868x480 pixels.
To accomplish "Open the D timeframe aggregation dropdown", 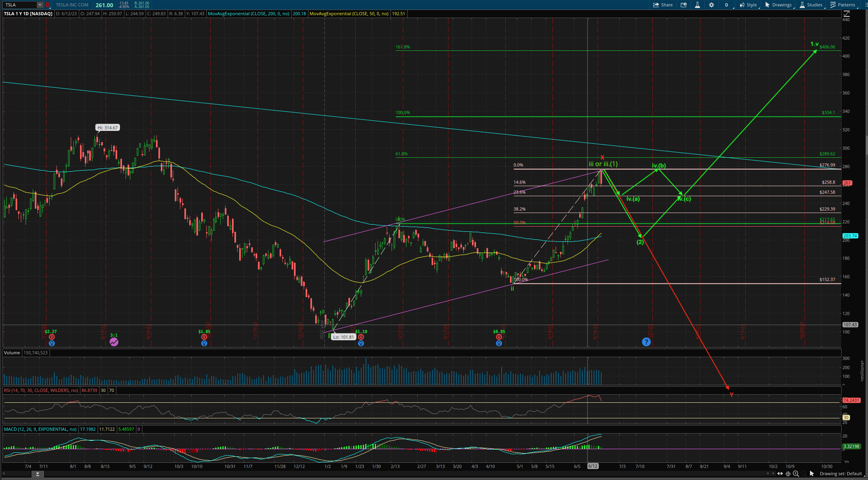I will 726,5.
